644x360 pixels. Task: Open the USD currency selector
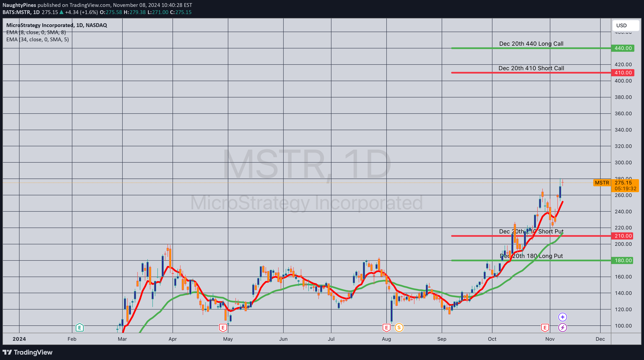[x=626, y=26]
